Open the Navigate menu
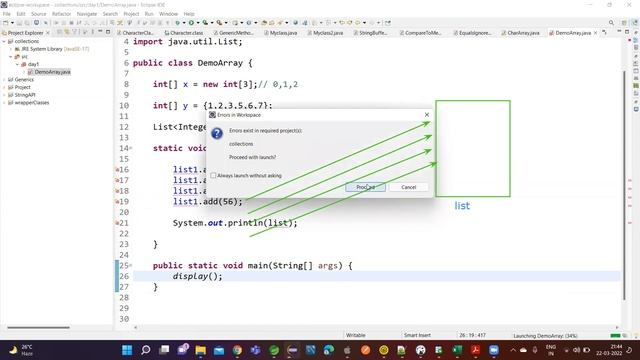The height and width of the screenshot is (360, 640). [87, 14]
